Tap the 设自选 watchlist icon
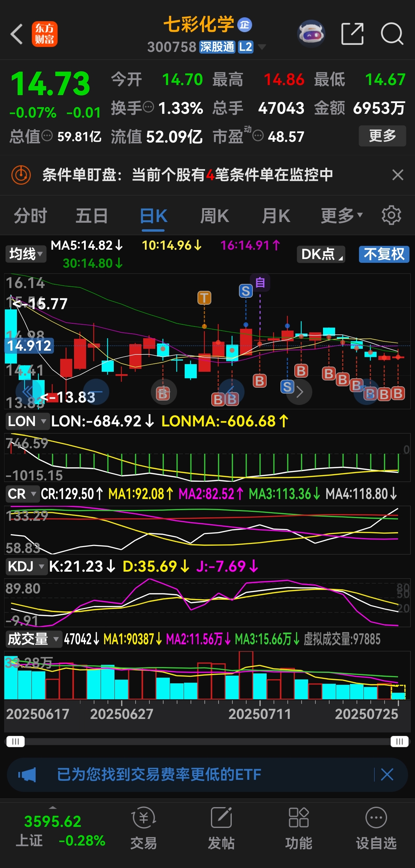This screenshot has width=415, height=868. point(376,828)
